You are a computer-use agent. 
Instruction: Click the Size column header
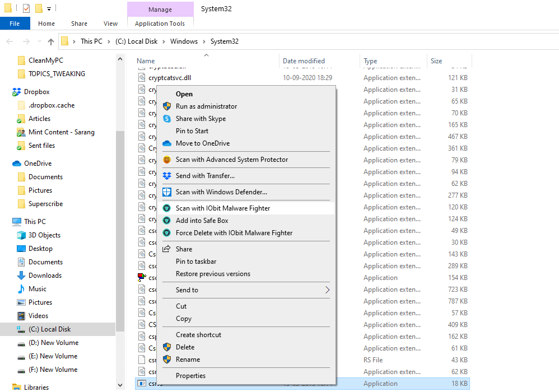tap(436, 61)
